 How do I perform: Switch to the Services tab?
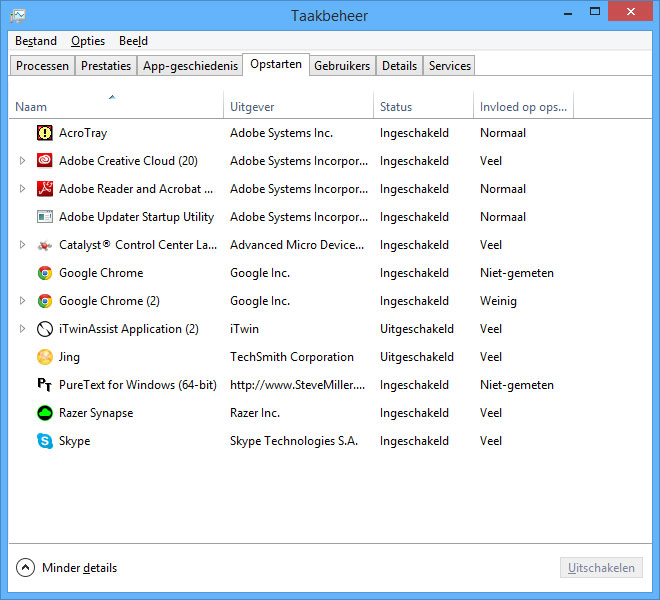(449, 66)
